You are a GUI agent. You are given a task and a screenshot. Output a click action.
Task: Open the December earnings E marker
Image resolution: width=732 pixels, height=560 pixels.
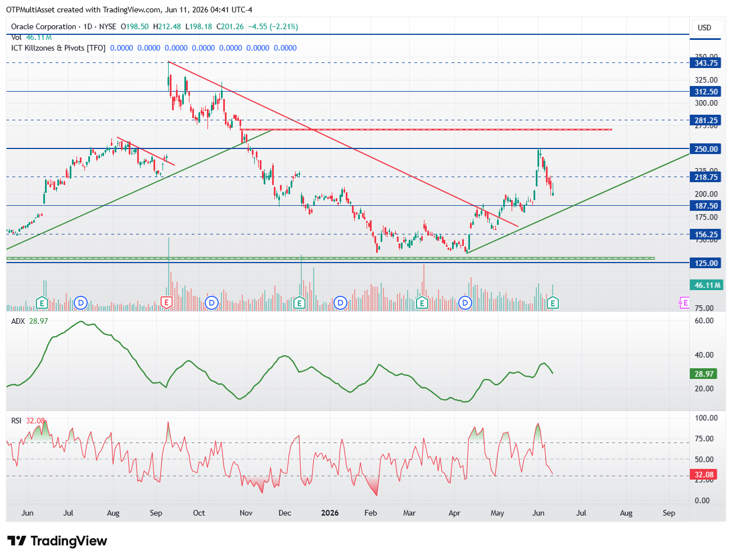(300, 303)
